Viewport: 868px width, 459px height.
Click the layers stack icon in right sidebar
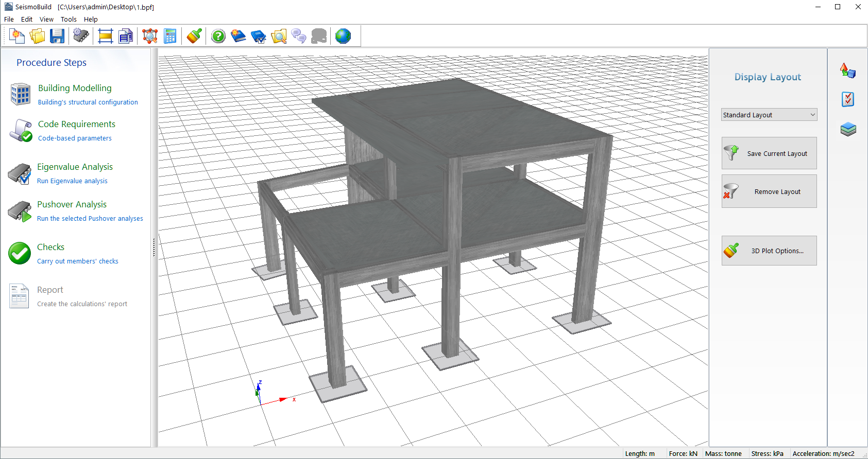(x=848, y=129)
